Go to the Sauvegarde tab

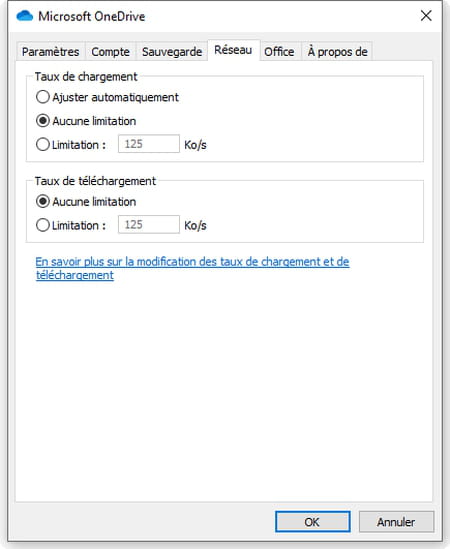click(x=172, y=52)
